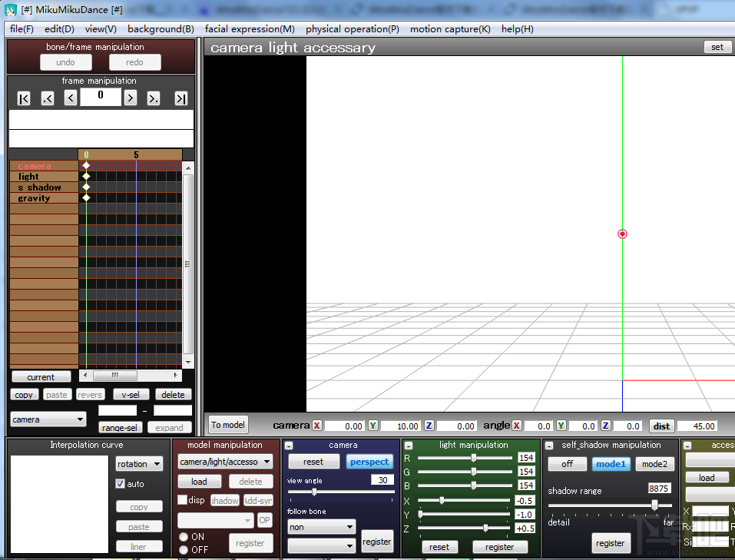The image size is (735, 560).
Task: Enable the disp checkbox
Action: click(182, 500)
